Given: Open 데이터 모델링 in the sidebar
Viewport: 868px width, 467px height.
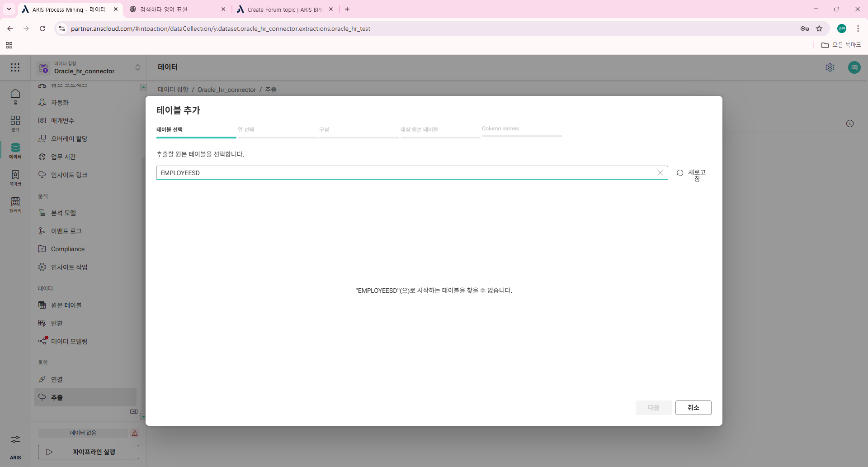Looking at the screenshot, I should pos(69,342).
